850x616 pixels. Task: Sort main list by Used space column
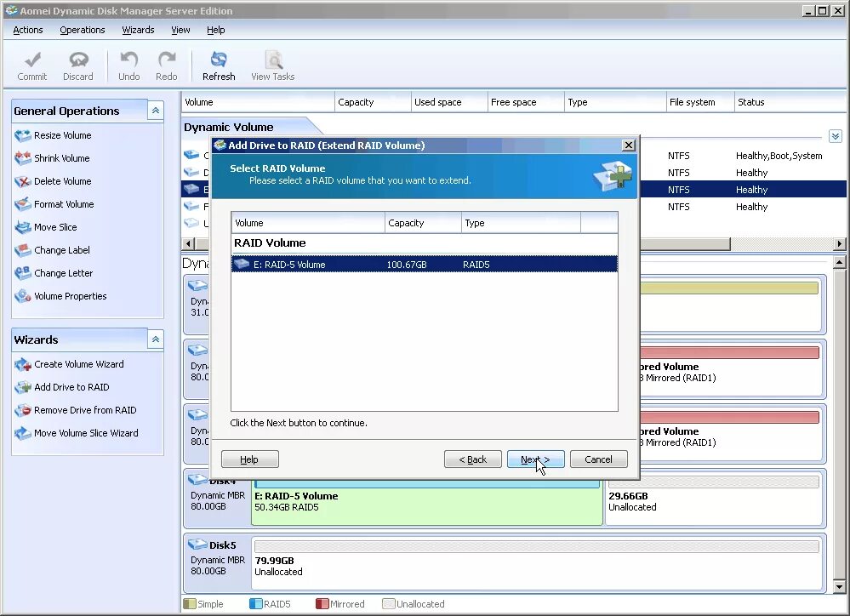449,102
